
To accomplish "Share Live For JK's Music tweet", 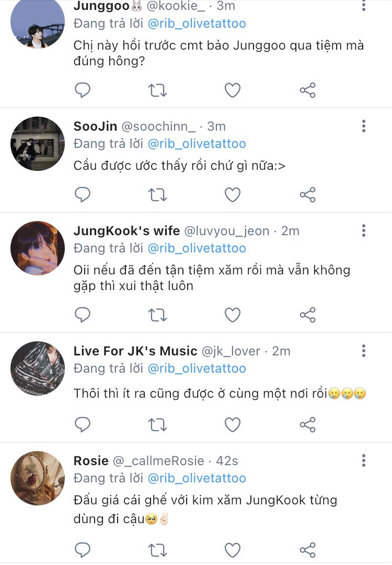I will pyautogui.click(x=308, y=424).
